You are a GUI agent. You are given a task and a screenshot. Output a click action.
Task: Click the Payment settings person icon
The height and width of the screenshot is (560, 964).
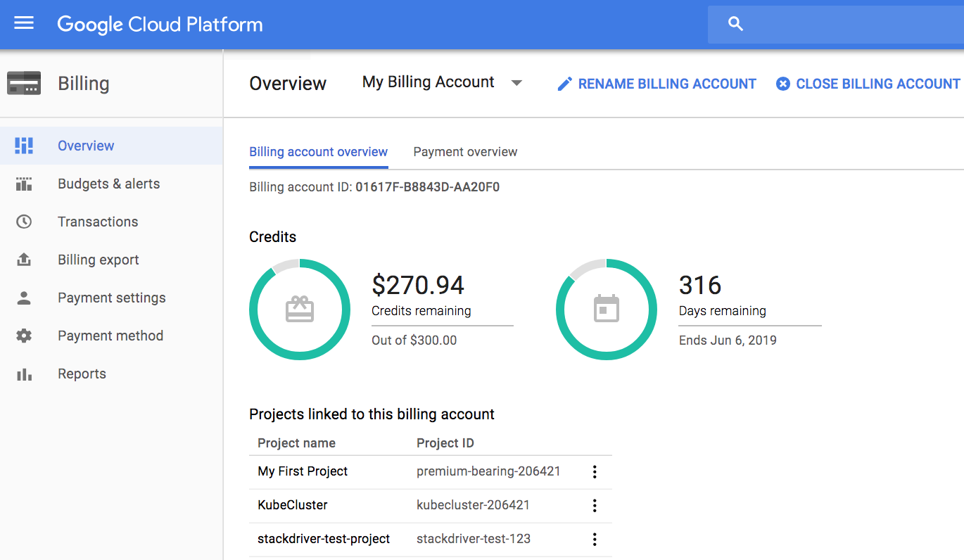24,298
